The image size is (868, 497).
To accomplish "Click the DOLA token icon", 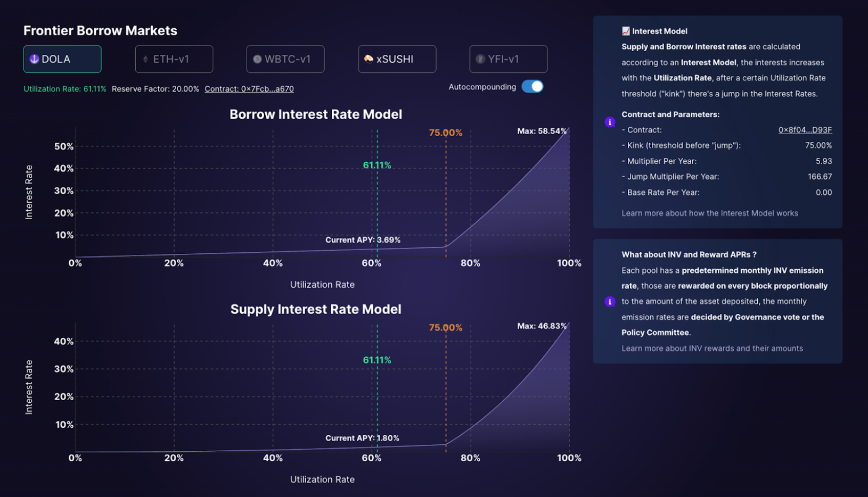I will coord(34,59).
